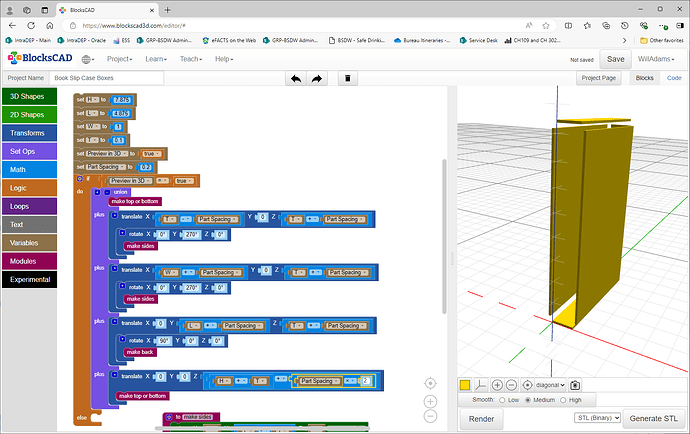Open the Part Spacing dropdown in set block
This screenshot has width=690, height=434.
click(x=106, y=167)
